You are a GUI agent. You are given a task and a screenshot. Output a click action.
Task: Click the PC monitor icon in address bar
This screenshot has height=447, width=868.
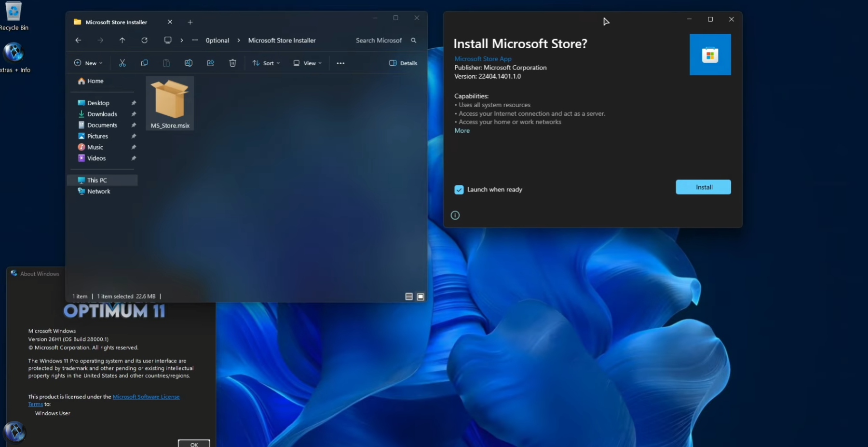(168, 41)
